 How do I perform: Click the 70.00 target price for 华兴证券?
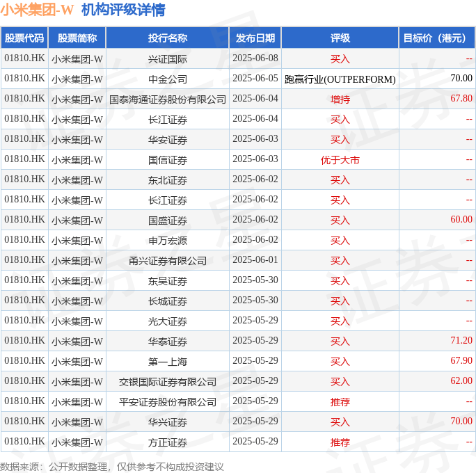461,421
